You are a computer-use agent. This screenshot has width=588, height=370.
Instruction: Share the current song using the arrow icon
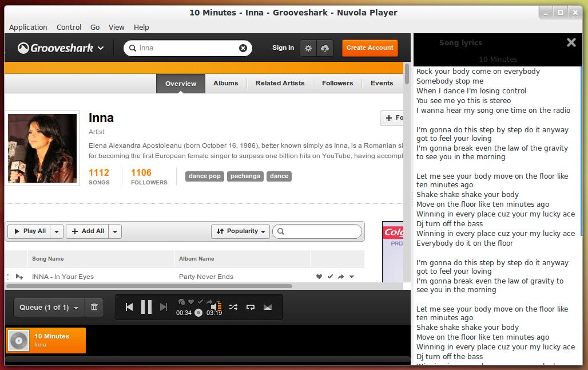point(209,301)
